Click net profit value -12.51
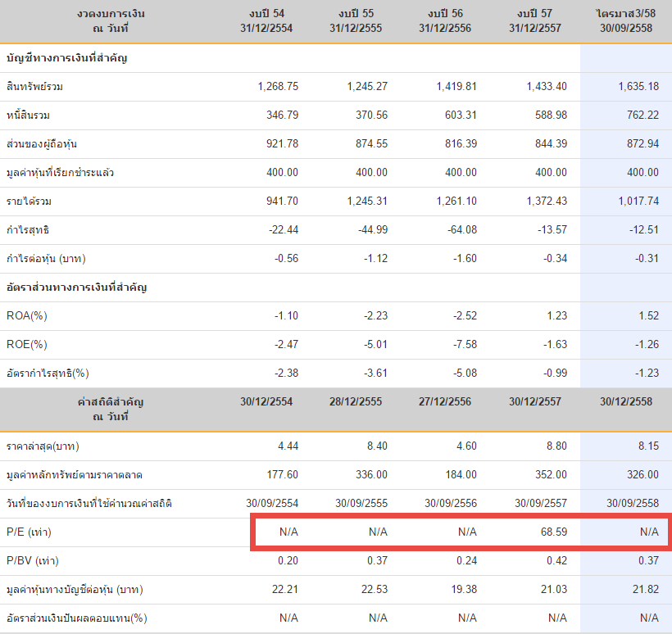Viewport: 672px width, 634px height. pyautogui.click(x=643, y=230)
